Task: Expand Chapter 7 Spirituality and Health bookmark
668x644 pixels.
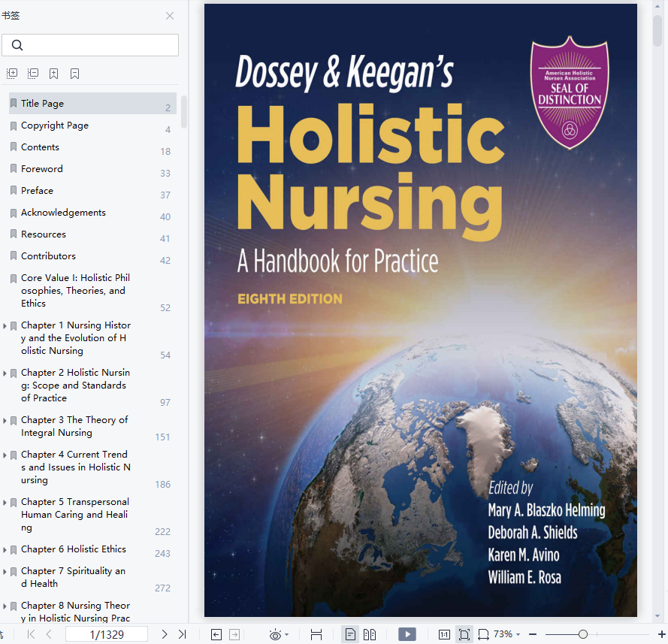Action: coord(5,571)
